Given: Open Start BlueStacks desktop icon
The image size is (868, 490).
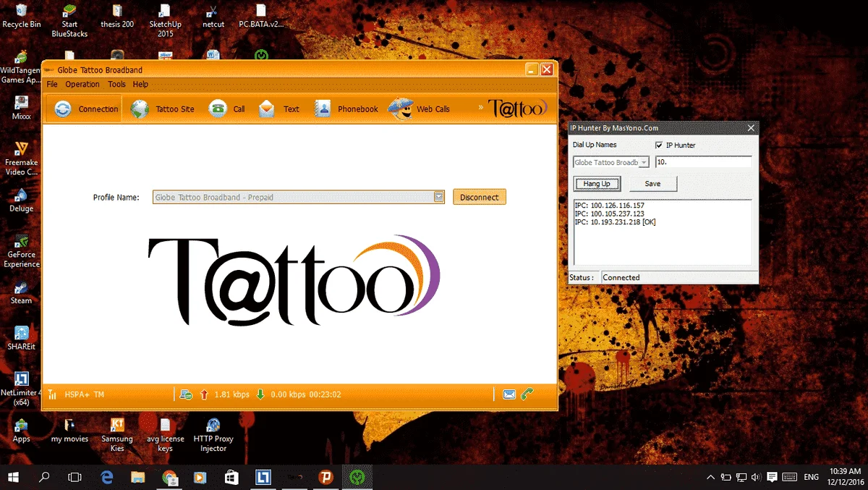Looking at the screenshot, I should point(69,20).
